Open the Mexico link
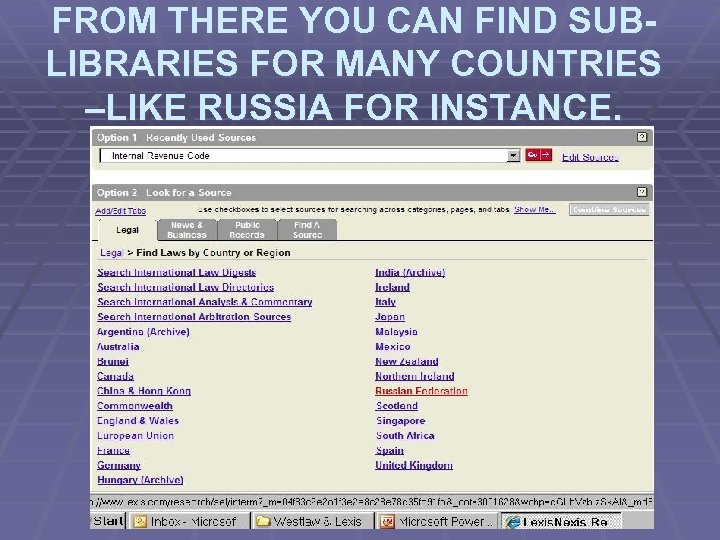 coord(393,347)
